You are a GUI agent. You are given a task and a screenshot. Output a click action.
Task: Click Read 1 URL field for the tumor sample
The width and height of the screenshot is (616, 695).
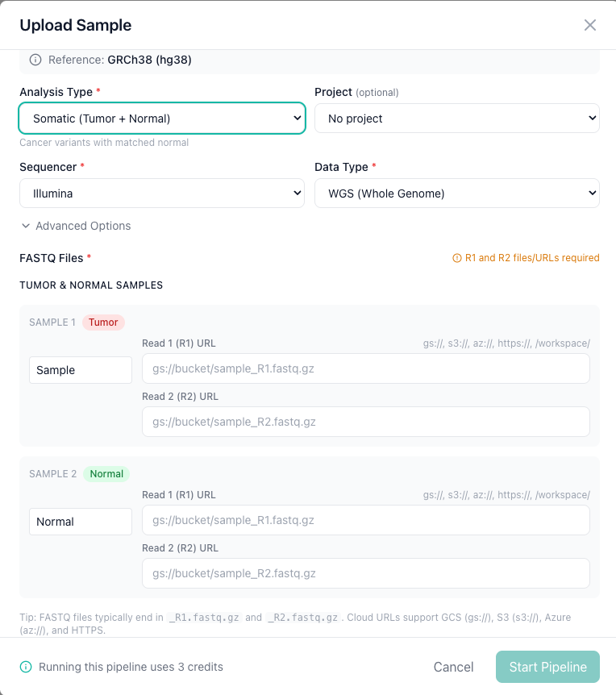click(367, 368)
